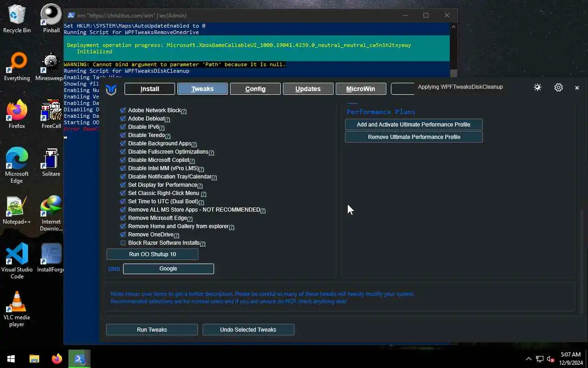Click the Applying WPFTweaksDiskCleanup status text

point(460,87)
